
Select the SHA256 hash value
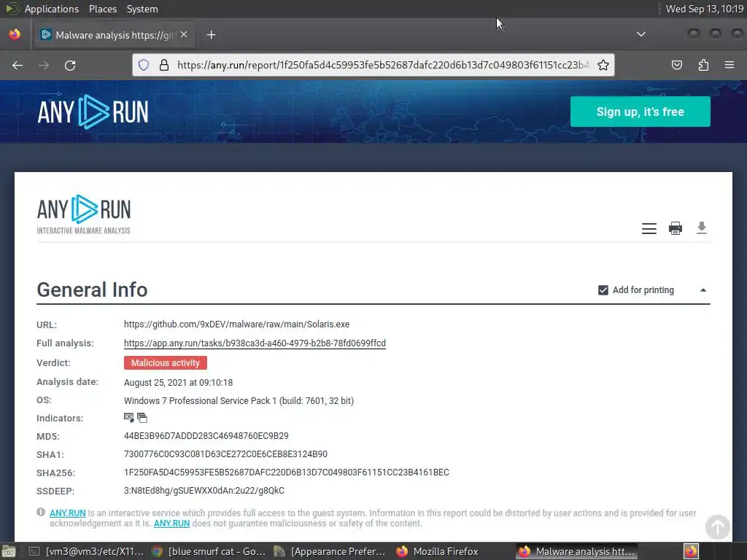tap(286, 472)
